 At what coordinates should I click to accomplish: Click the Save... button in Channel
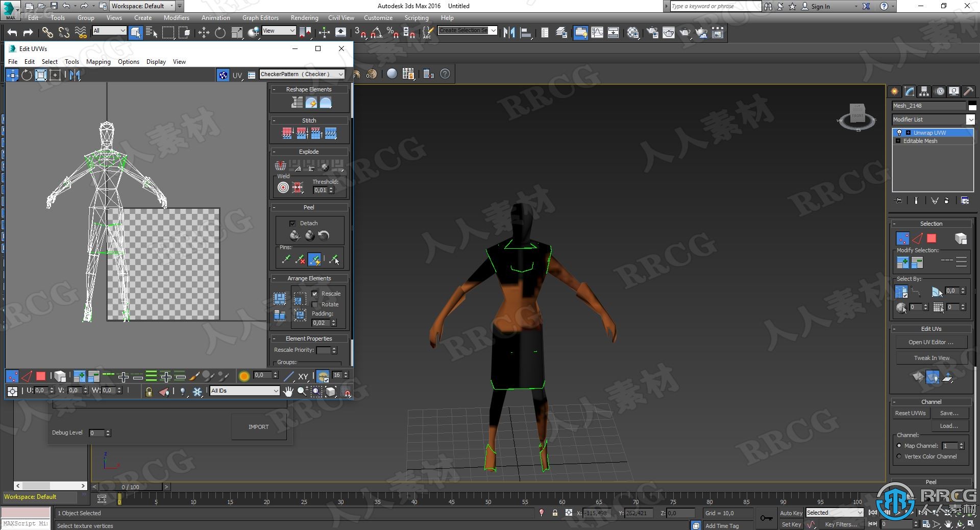[x=949, y=413]
